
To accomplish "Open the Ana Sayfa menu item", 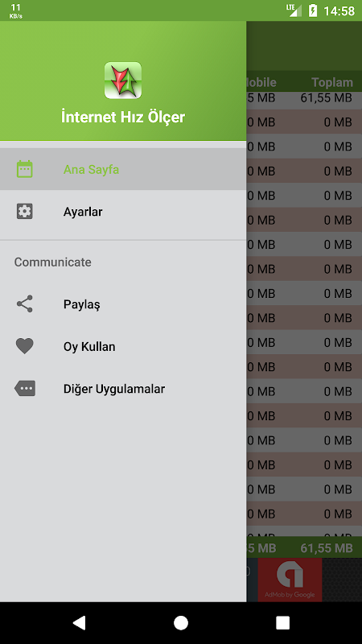I will [123, 169].
